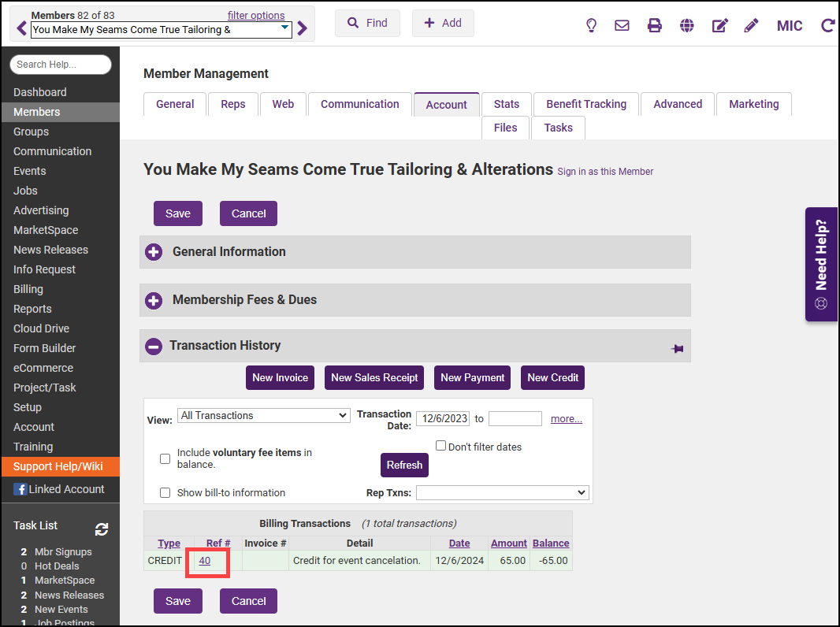Go to next member with right arrow

click(302, 29)
